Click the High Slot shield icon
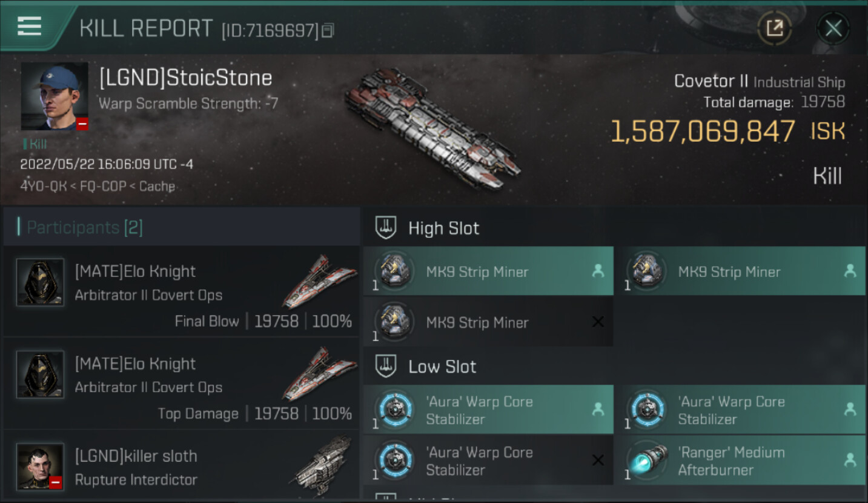Viewport: 868px width, 503px height. (386, 228)
